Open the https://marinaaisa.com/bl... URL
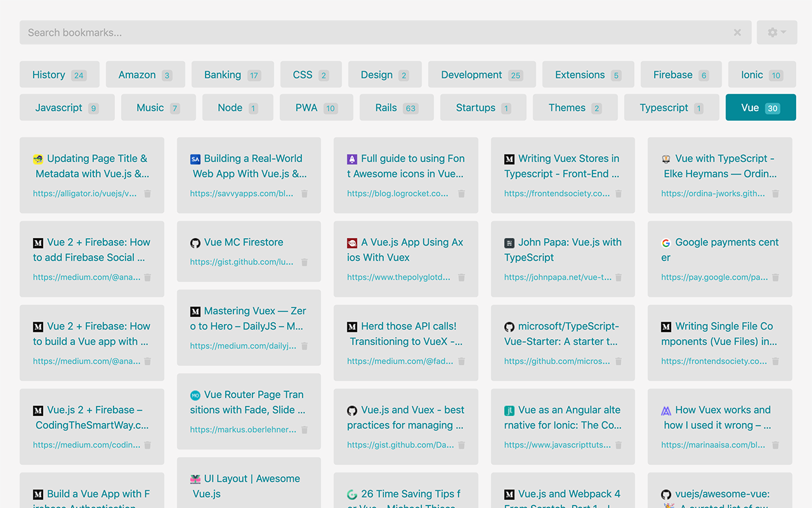This screenshot has width=812, height=508. [x=713, y=445]
